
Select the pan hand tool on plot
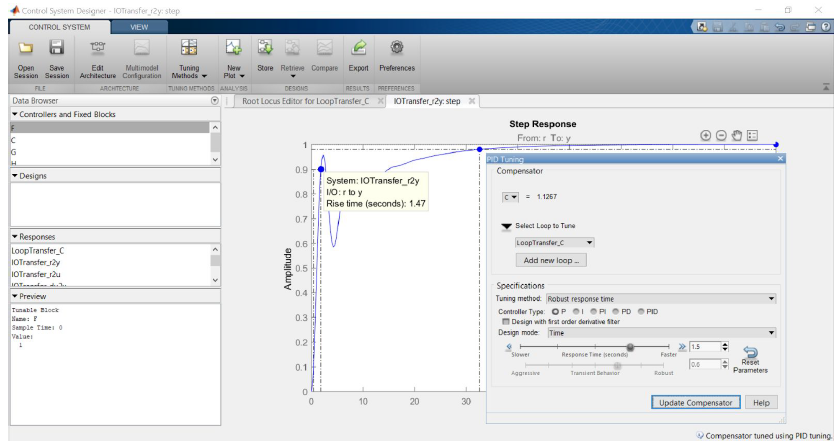[x=737, y=135]
